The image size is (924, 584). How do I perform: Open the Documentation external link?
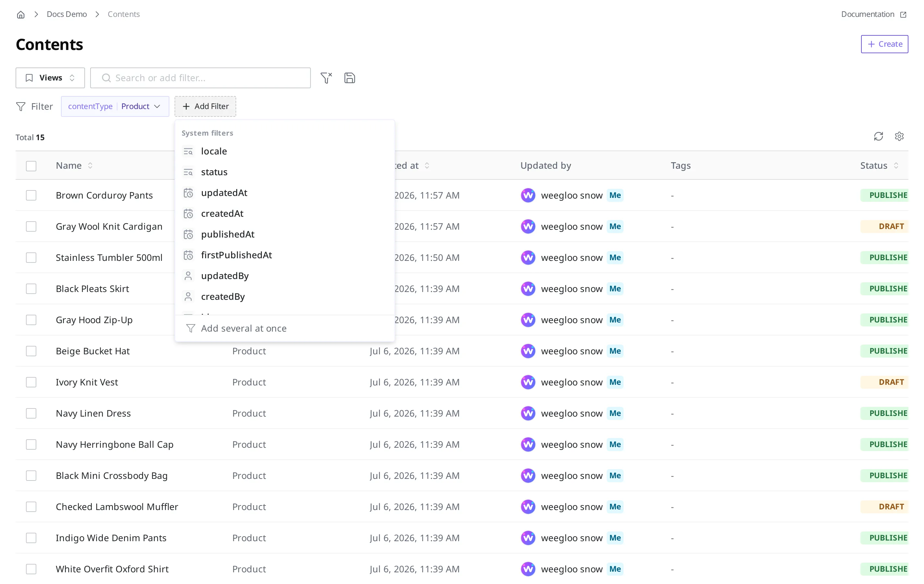tap(874, 14)
